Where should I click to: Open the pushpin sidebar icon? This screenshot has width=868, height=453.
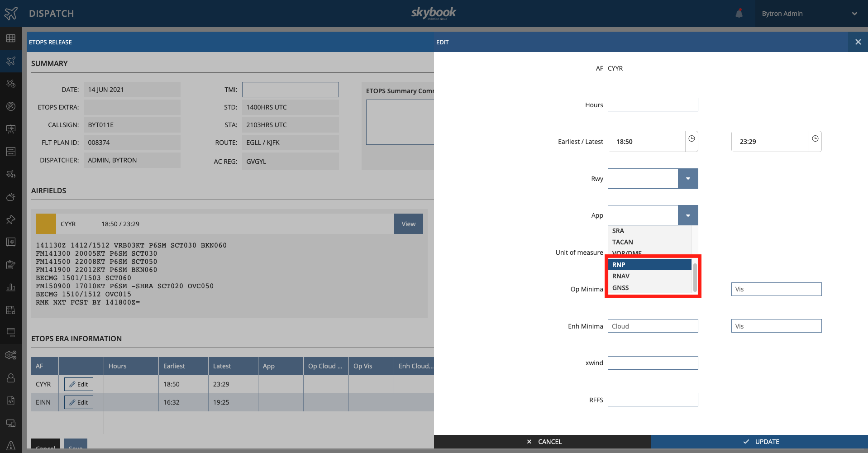[11, 219]
